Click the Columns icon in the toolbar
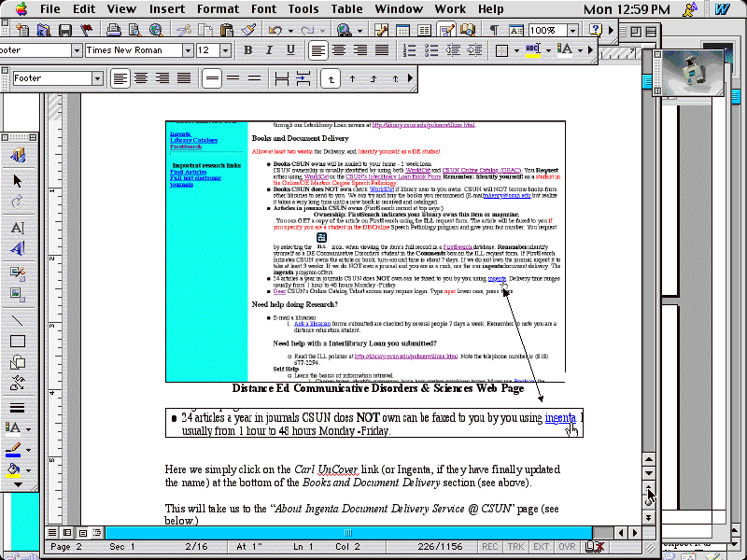 tap(424, 31)
